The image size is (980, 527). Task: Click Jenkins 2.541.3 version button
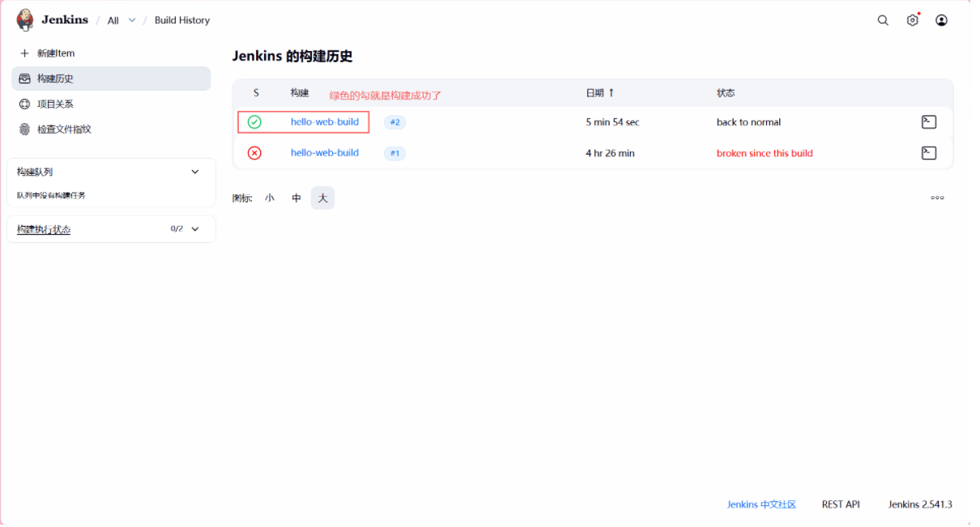(x=920, y=504)
